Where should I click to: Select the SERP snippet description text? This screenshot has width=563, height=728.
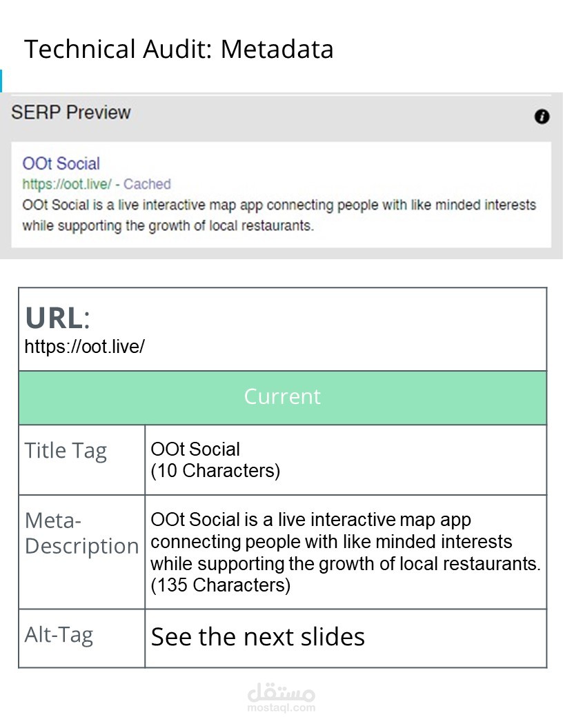coord(279,215)
